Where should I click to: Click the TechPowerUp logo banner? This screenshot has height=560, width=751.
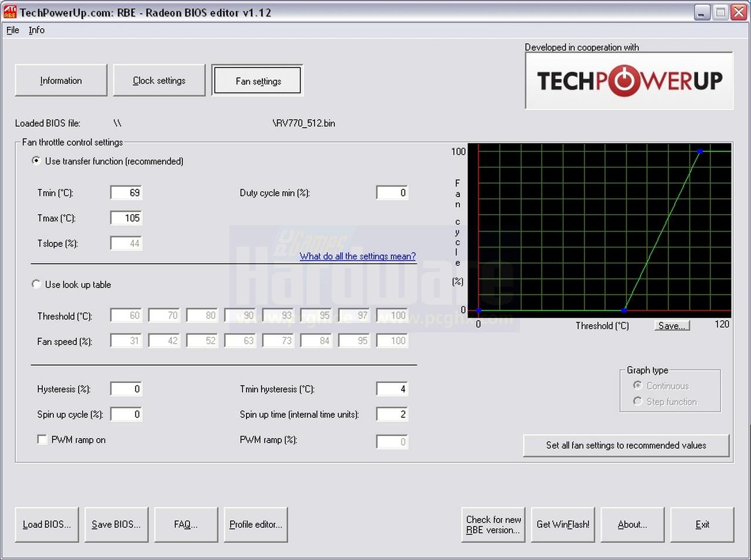tap(629, 80)
